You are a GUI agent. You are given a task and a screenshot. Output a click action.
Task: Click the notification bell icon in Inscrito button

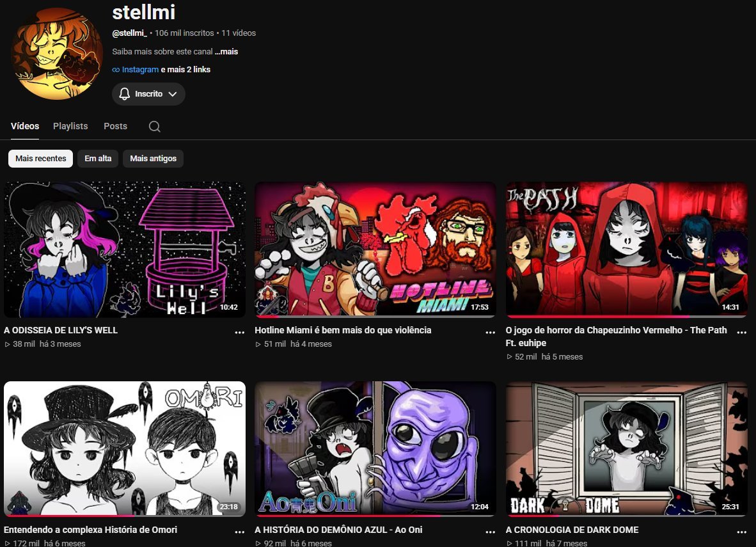point(124,94)
